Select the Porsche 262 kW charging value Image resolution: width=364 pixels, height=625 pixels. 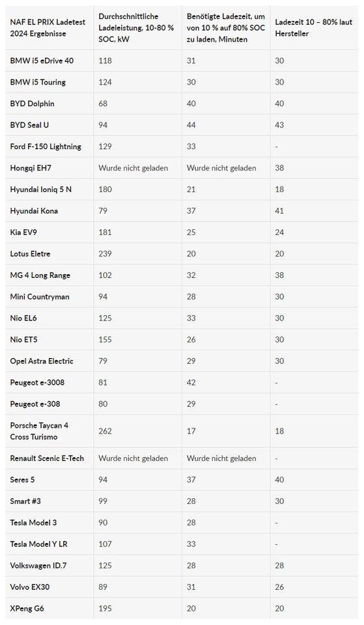105,431
